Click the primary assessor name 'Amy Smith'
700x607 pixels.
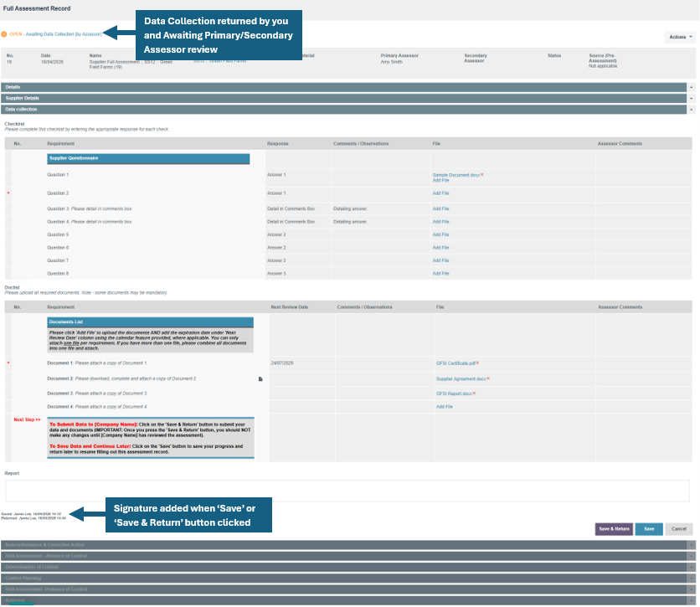(392, 62)
